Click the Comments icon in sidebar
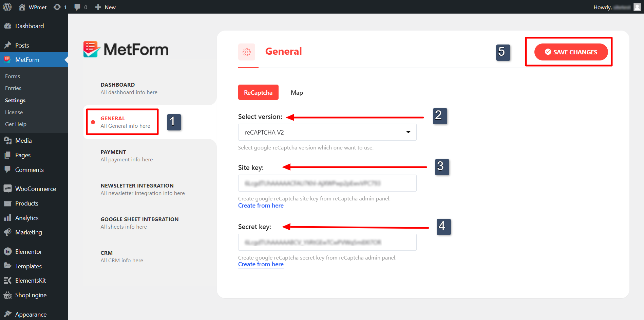The image size is (644, 320). 7,170
